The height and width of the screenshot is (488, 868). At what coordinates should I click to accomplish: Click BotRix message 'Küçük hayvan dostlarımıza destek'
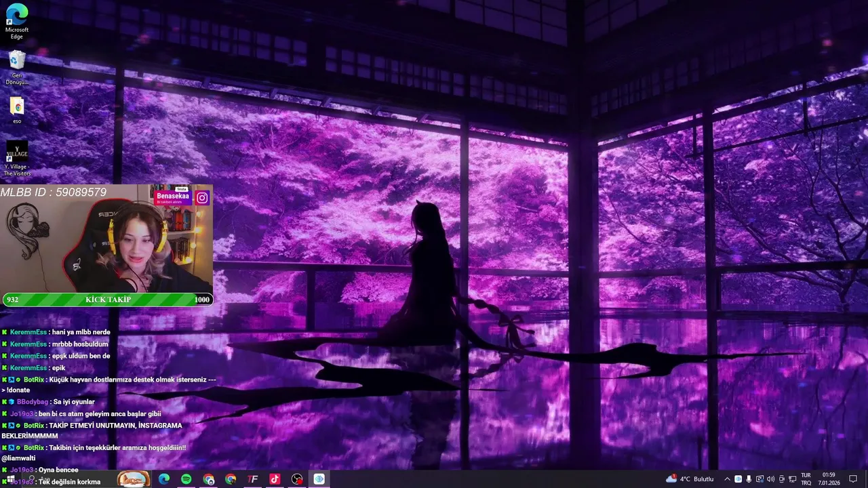click(x=108, y=384)
